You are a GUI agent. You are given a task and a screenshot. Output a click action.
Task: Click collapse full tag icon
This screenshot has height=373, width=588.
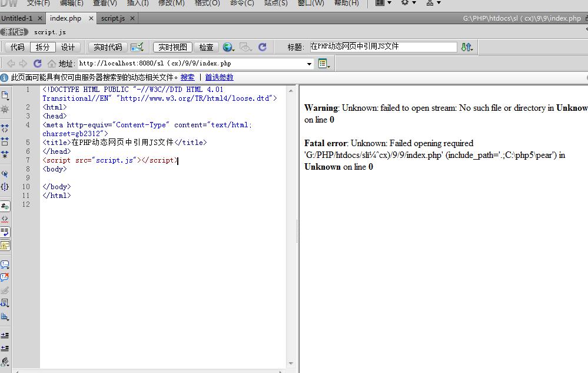(5, 128)
